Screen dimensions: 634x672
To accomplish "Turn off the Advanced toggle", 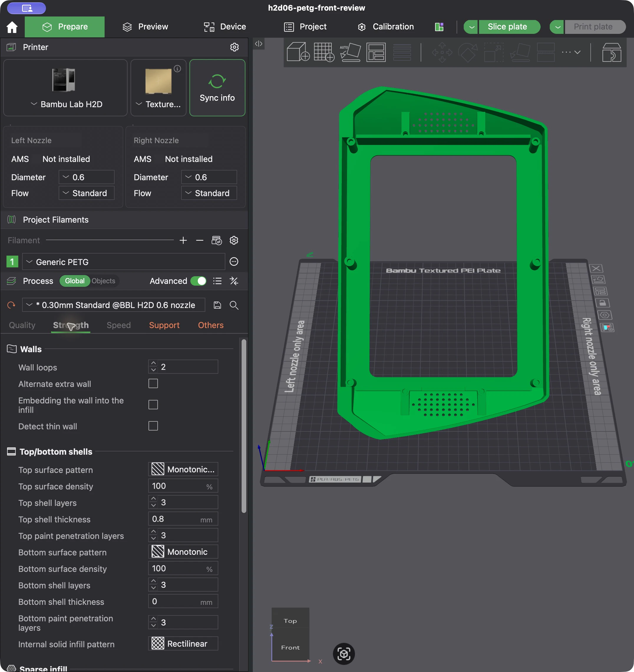I will point(198,281).
